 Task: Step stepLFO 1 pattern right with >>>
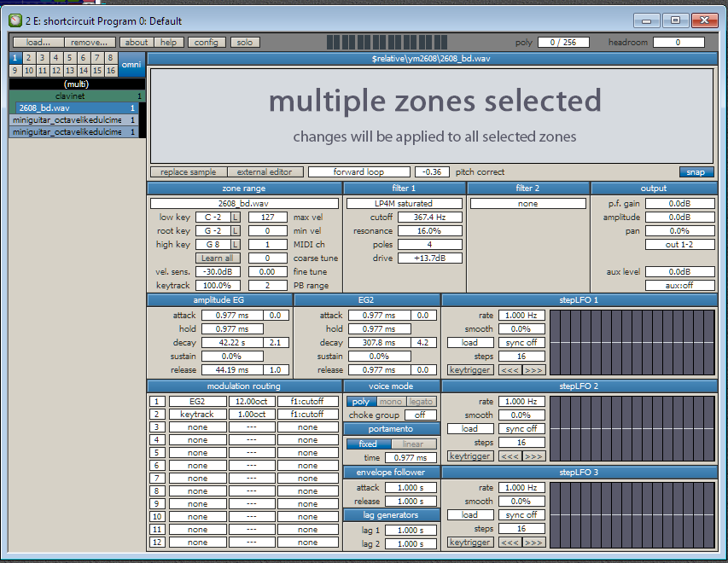pos(533,370)
